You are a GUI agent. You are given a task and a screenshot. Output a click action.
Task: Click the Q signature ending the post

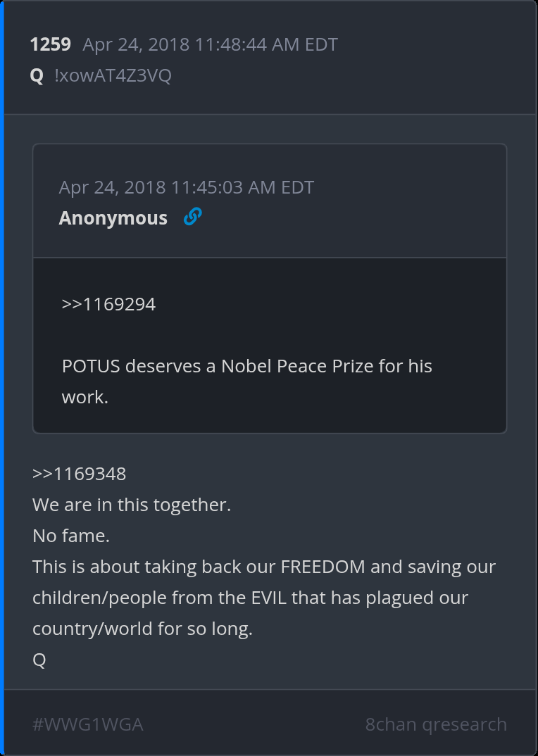click(x=39, y=660)
